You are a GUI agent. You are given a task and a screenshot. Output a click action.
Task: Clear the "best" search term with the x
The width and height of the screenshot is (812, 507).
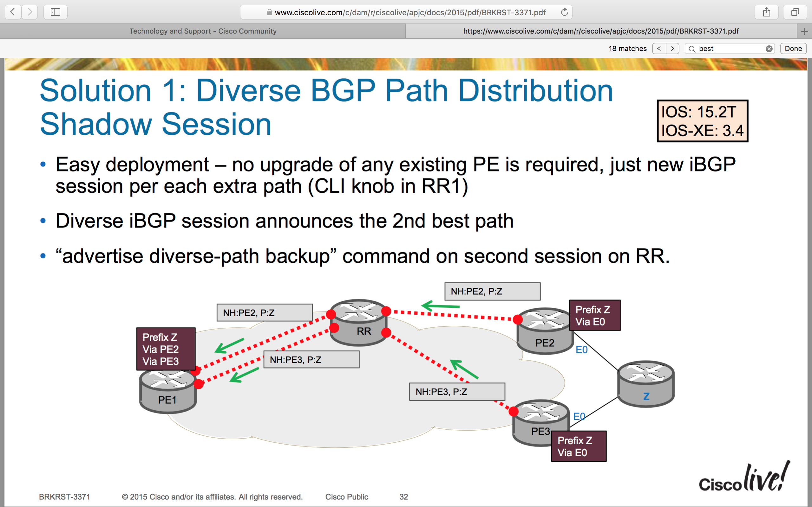click(769, 48)
